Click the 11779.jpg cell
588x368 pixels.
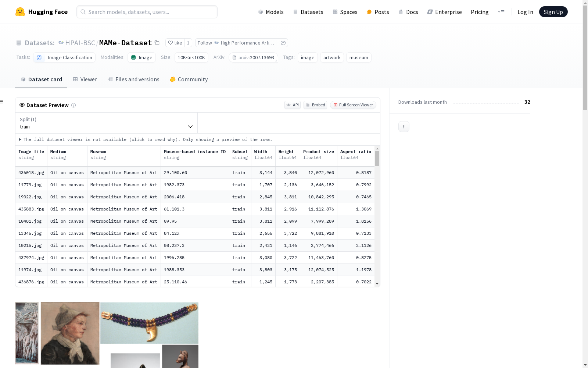31,185
